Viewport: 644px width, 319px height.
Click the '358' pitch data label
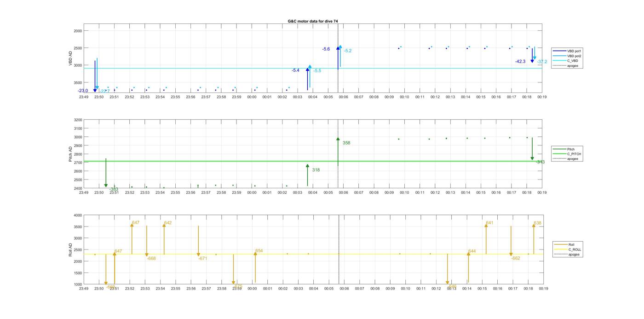tap(346, 143)
